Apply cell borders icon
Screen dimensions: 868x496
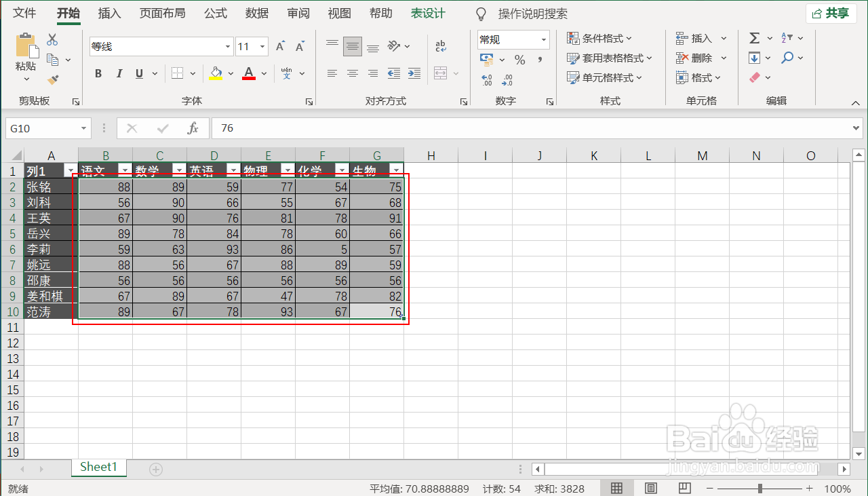[x=177, y=73]
